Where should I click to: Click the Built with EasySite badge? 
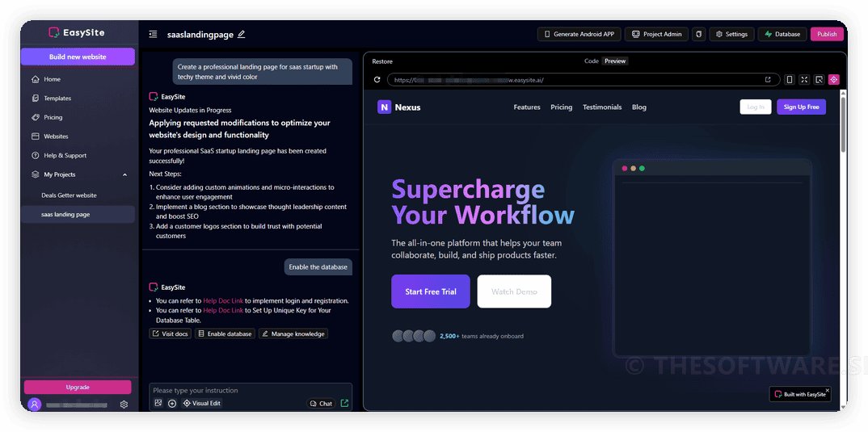tap(800, 394)
